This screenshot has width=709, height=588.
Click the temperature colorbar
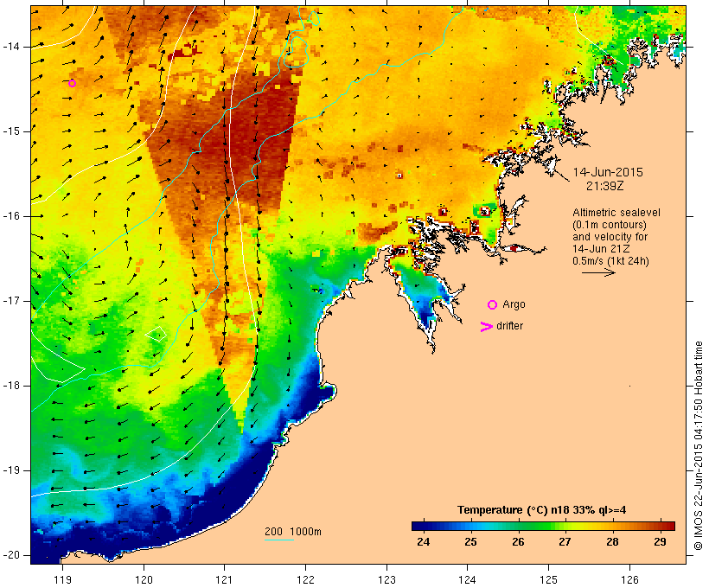pyautogui.click(x=543, y=526)
